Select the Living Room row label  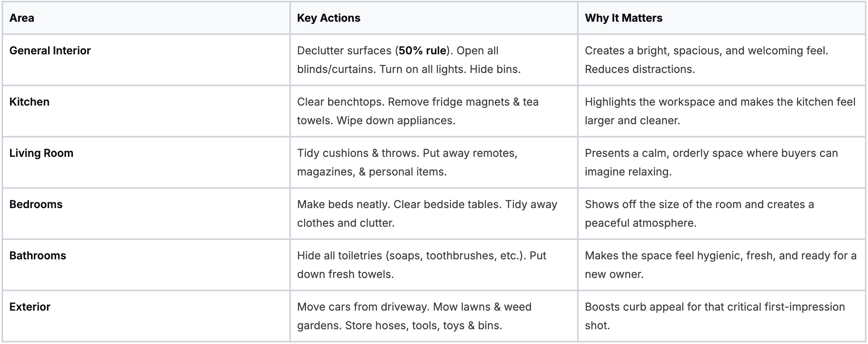(41, 153)
